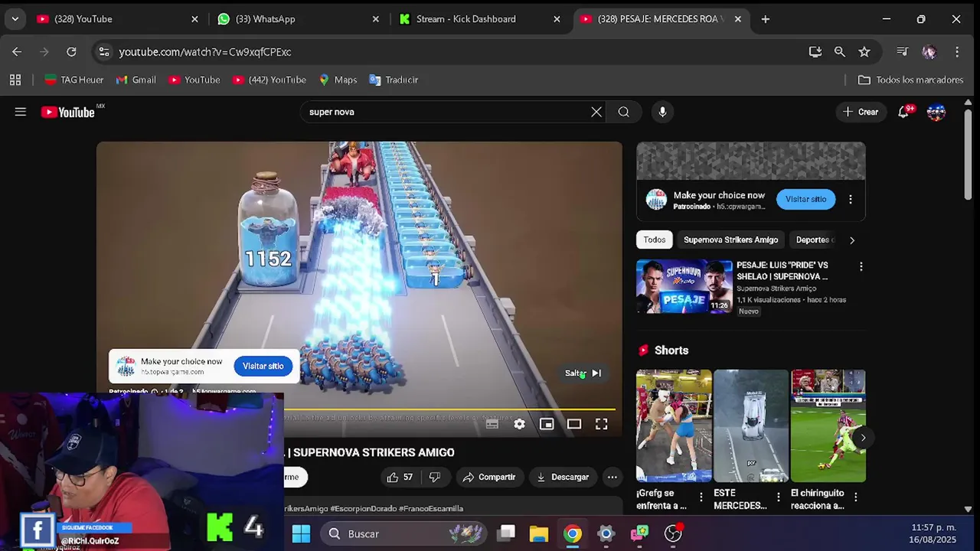This screenshot has height=551, width=980.
Task: Switch to Stream - Kick Dashboard tab
Action: pos(480,19)
